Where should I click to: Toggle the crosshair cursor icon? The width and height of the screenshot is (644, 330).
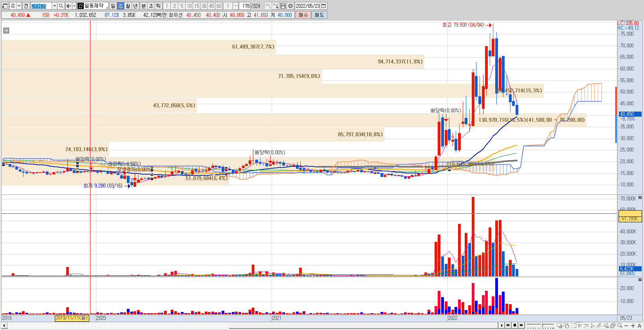tap(580, 326)
